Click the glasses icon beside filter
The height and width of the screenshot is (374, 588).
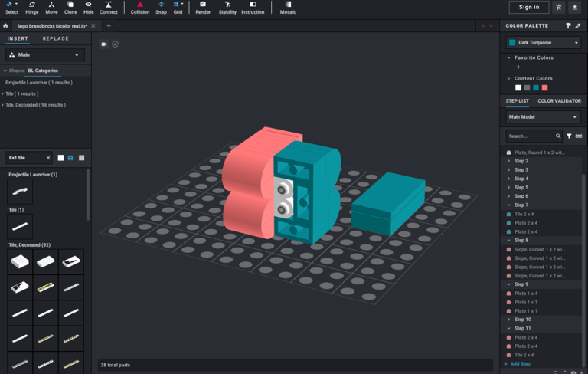(x=579, y=136)
